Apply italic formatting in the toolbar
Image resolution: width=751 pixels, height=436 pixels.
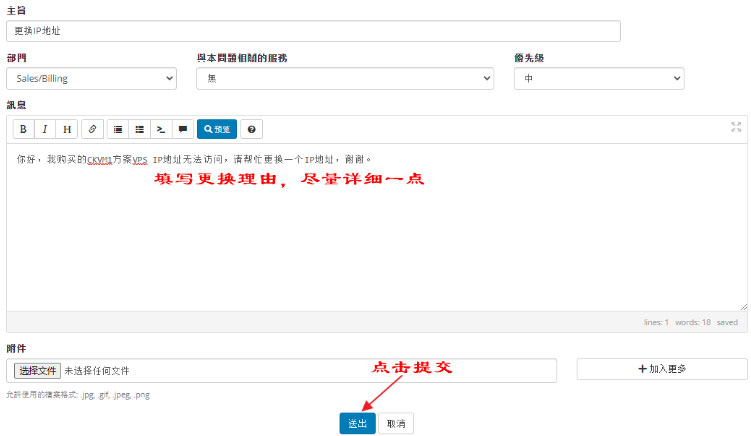click(x=45, y=129)
